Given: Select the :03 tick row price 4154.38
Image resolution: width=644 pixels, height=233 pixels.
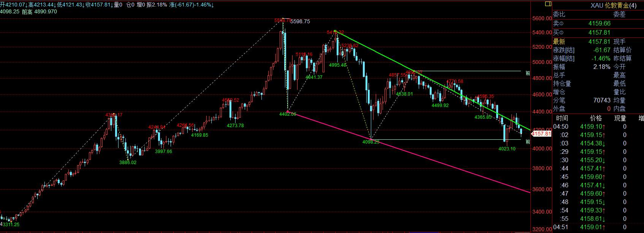Looking at the screenshot, I should 592,144.
